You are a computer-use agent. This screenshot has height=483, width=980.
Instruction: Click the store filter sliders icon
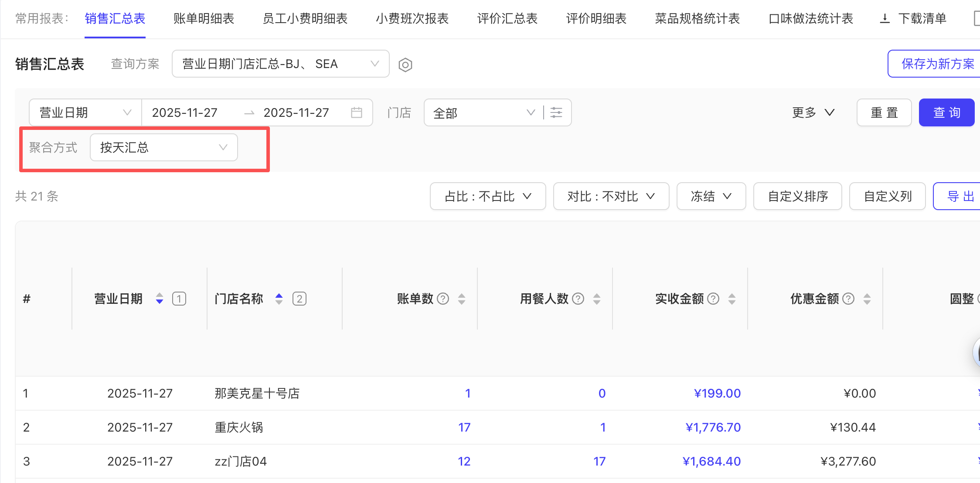[x=556, y=112]
